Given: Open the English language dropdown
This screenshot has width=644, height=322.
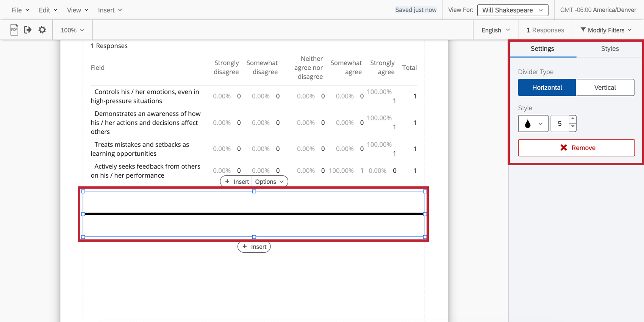Looking at the screenshot, I should [x=496, y=30].
